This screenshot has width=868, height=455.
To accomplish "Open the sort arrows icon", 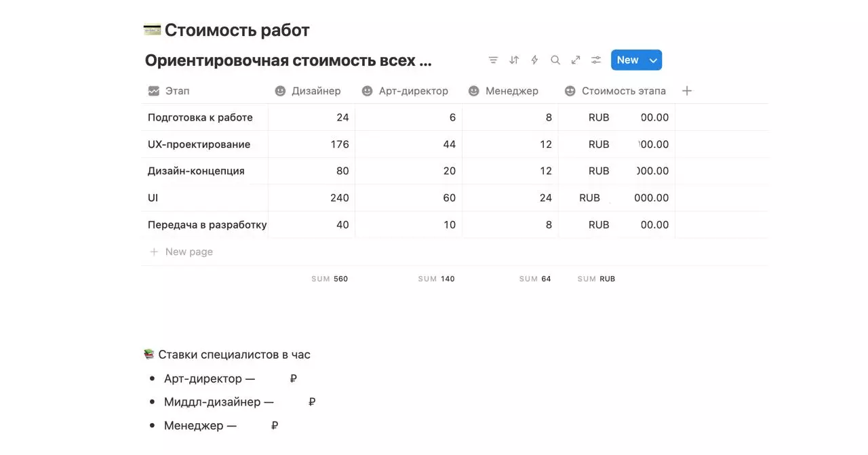I will point(514,60).
